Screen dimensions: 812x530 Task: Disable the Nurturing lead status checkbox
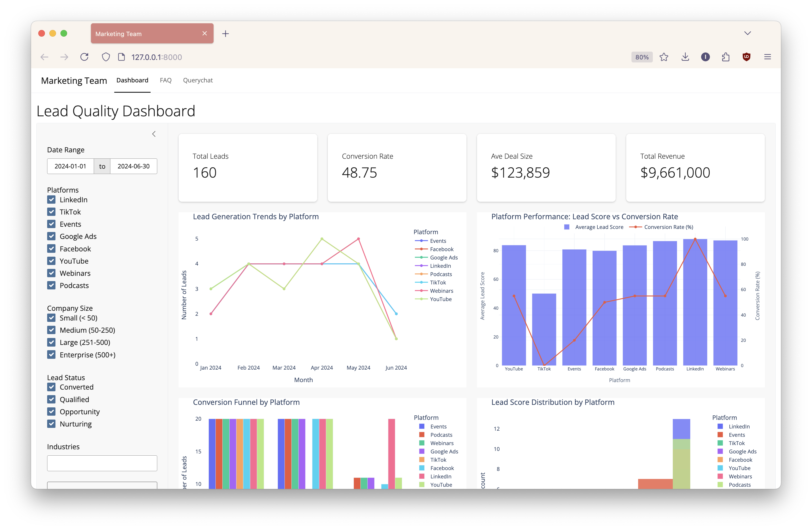tap(52, 424)
